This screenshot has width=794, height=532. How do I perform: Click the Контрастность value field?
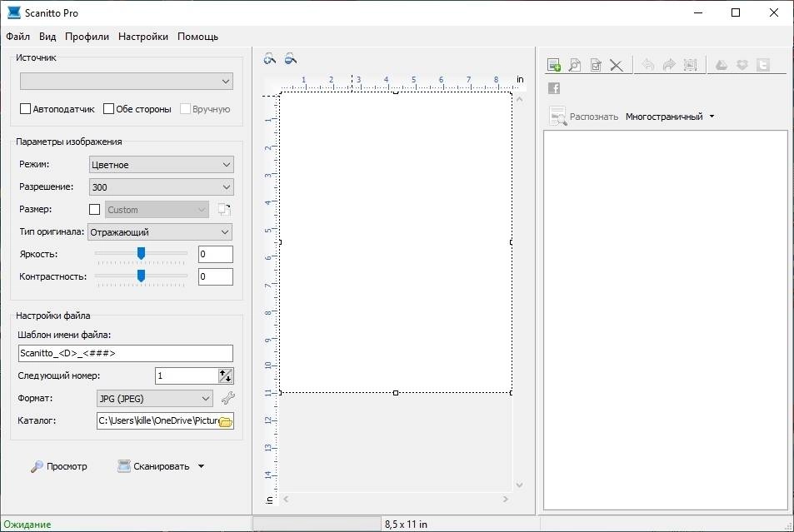(x=216, y=276)
